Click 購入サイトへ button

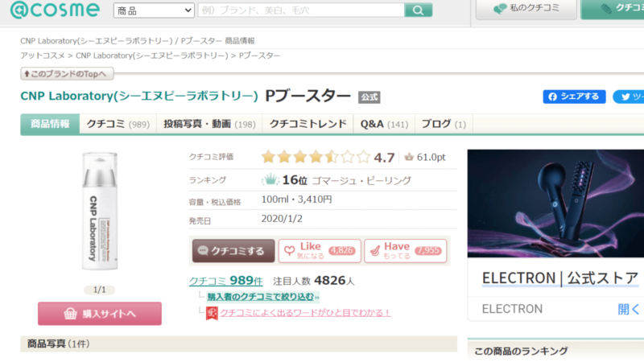tap(99, 314)
